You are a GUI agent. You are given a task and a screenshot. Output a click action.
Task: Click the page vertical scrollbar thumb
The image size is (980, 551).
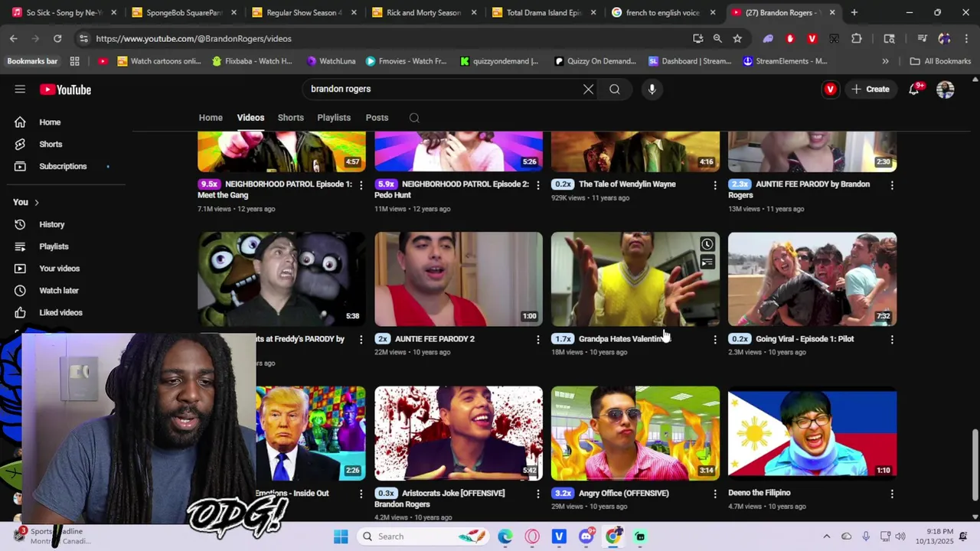(975, 464)
